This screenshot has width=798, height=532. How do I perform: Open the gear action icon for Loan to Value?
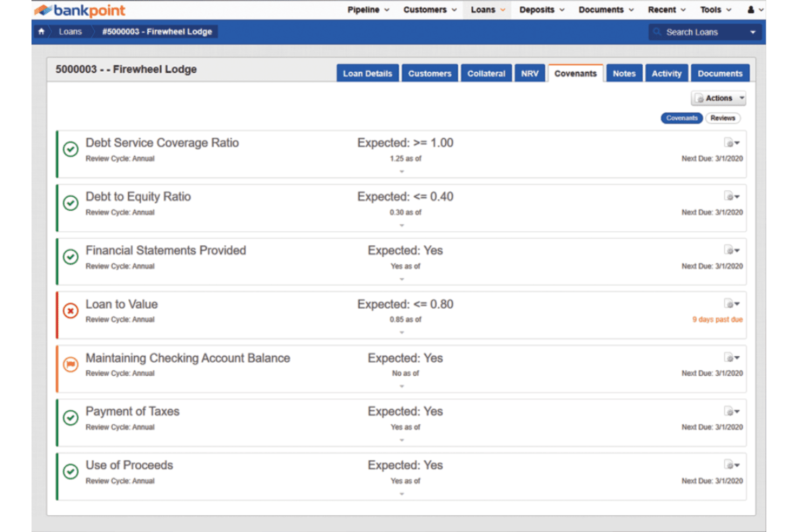point(732,304)
